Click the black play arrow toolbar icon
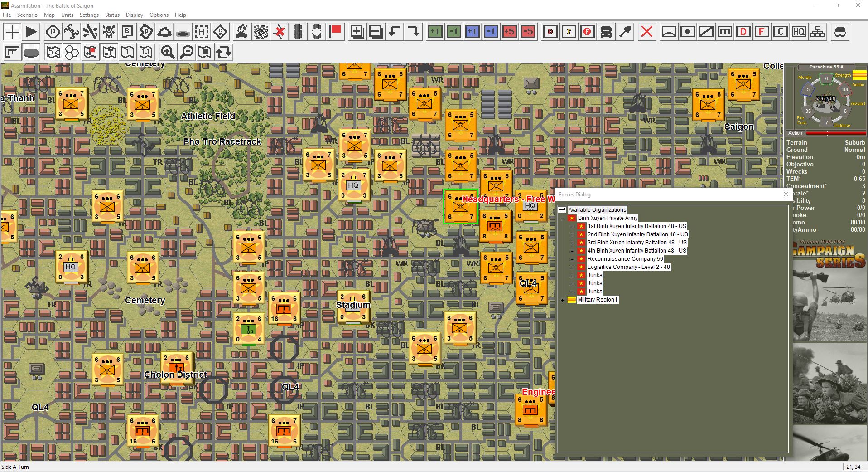This screenshot has width=868, height=472. (31, 32)
